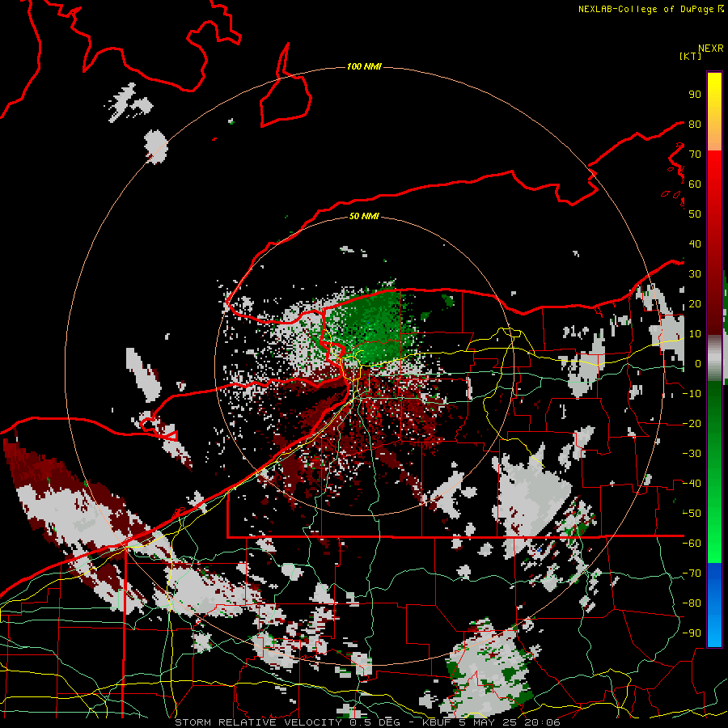Click the 50 value on velocity scale

click(x=695, y=214)
